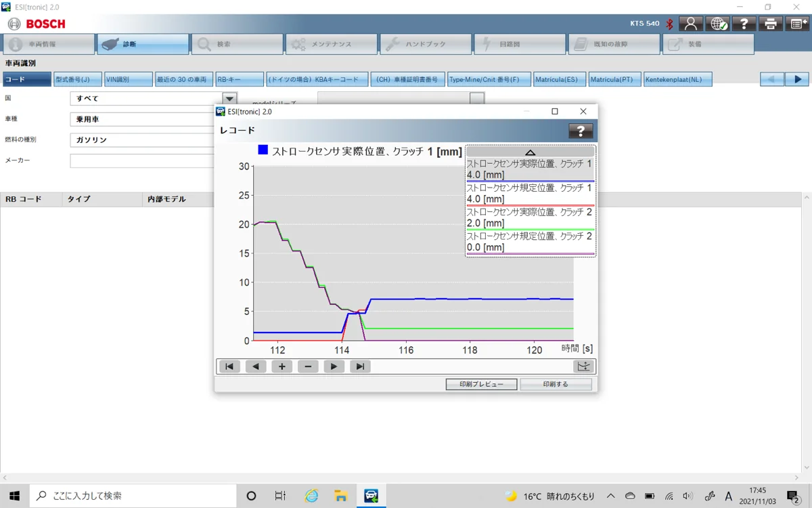This screenshot has height=508, width=812.
Task: Open the notification center icon
Action: pyautogui.click(x=794, y=496)
